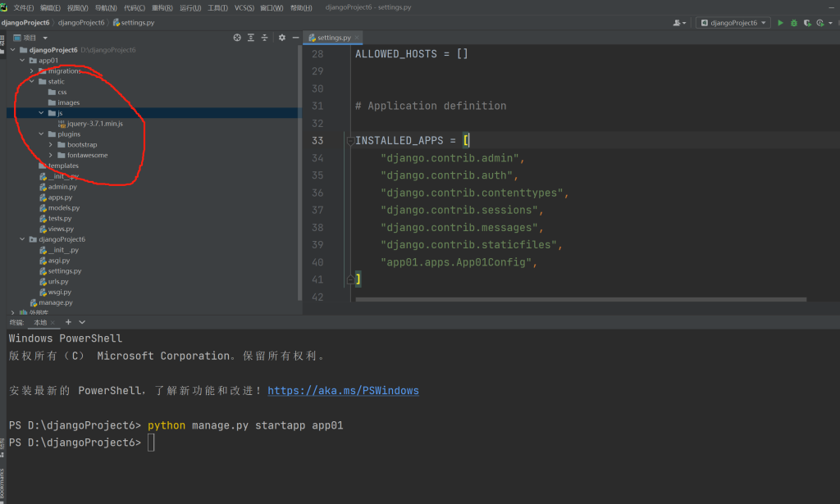Collapse all in project panel
This screenshot has height=504, width=840.
click(265, 38)
